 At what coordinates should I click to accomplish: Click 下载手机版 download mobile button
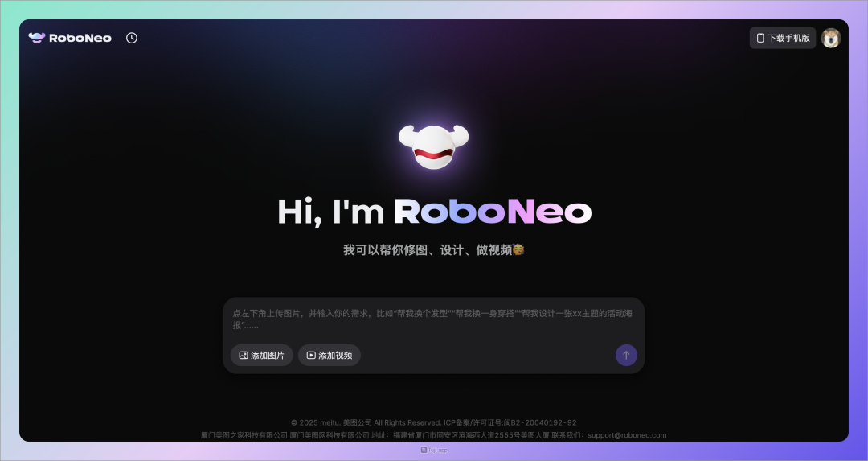click(783, 38)
